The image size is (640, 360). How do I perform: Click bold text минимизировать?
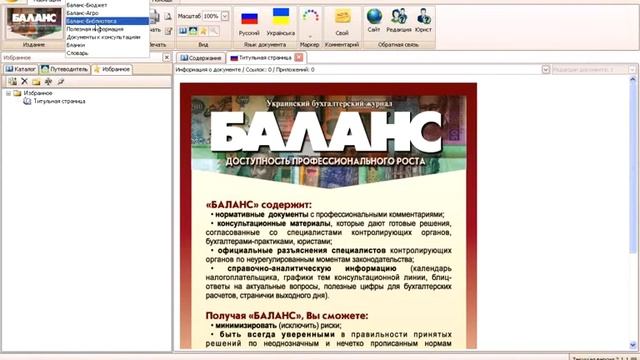tap(246, 325)
